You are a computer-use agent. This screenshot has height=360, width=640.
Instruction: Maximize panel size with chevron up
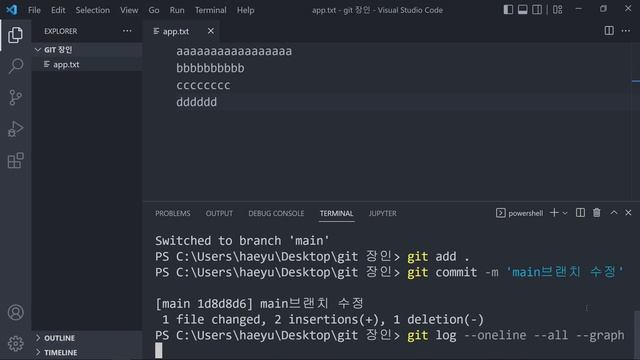[x=614, y=212]
